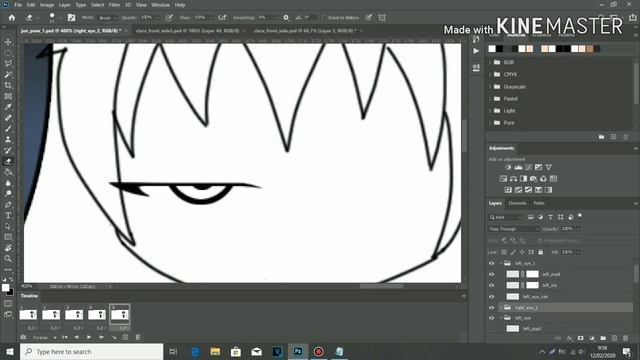Select the previous animation frame button
This screenshot has width=640, height=360.
(77, 337)
